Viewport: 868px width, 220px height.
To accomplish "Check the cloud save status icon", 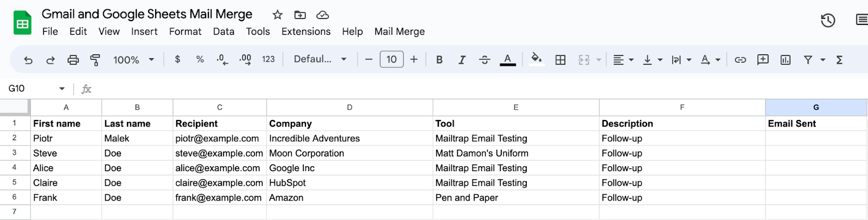I will (323, 15).
